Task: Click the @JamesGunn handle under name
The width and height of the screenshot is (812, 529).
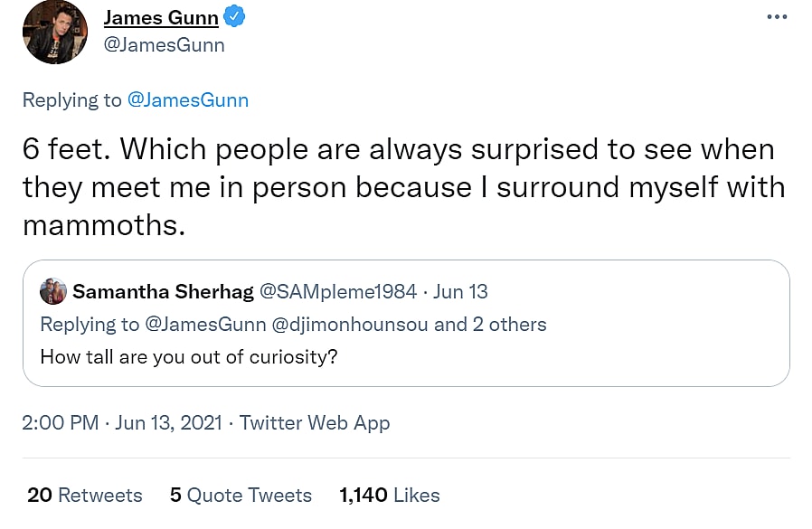Action: coord(164,44)
